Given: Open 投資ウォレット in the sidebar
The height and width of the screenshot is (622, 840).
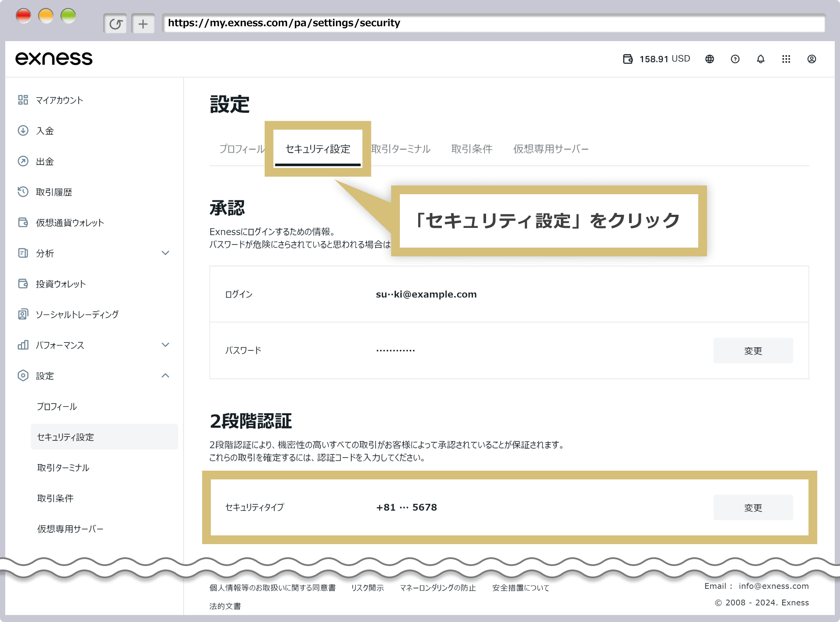Looking at the screenshot, I should [61, 284].
